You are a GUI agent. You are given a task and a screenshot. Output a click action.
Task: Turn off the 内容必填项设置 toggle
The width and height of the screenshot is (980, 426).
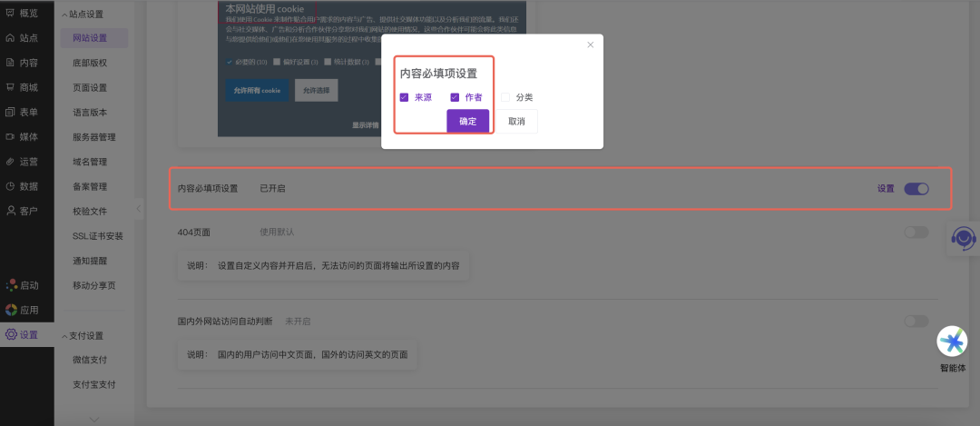click(x=916, y=189)
